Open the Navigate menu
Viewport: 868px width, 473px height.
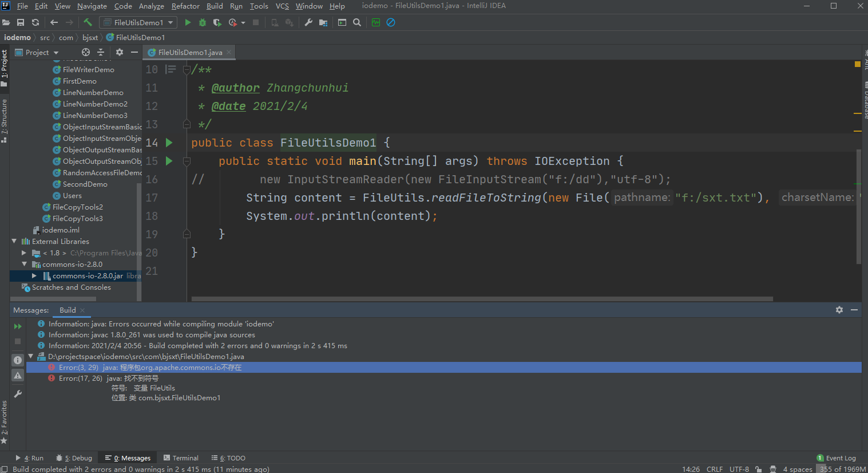click(92, 6)
